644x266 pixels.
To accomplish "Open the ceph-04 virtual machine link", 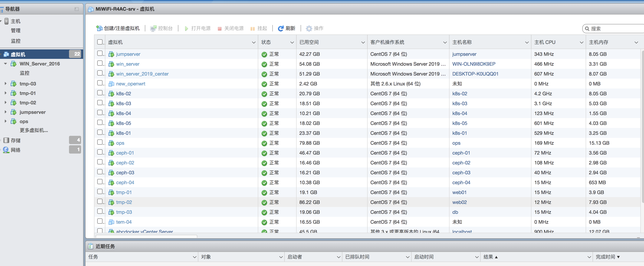I will coord(125,183).
